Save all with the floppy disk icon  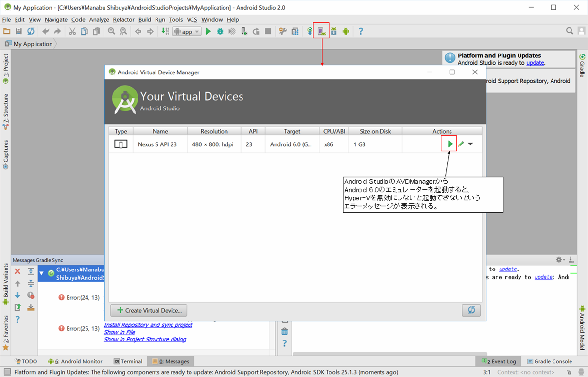click(18, 31)
